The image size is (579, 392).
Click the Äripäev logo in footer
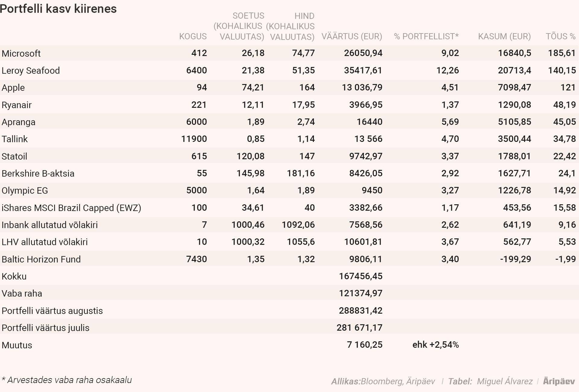click(559, 381)
